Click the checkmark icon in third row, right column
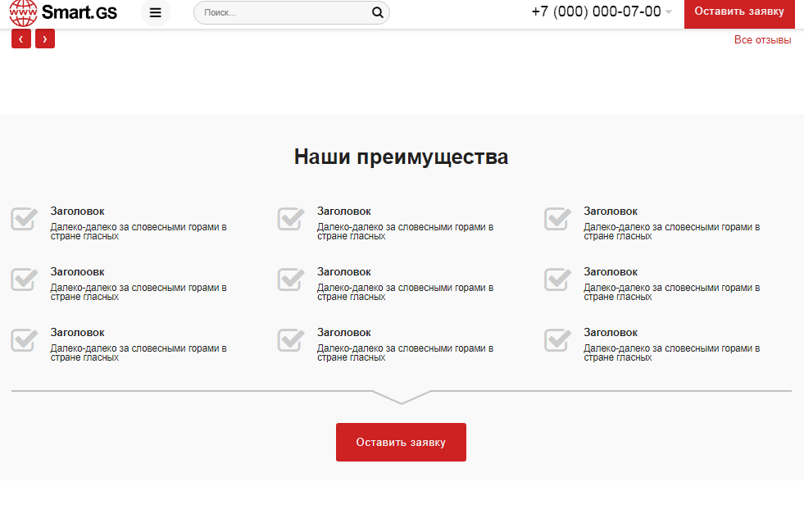Viewport: 804px width, 532px height. click(557, 340)
